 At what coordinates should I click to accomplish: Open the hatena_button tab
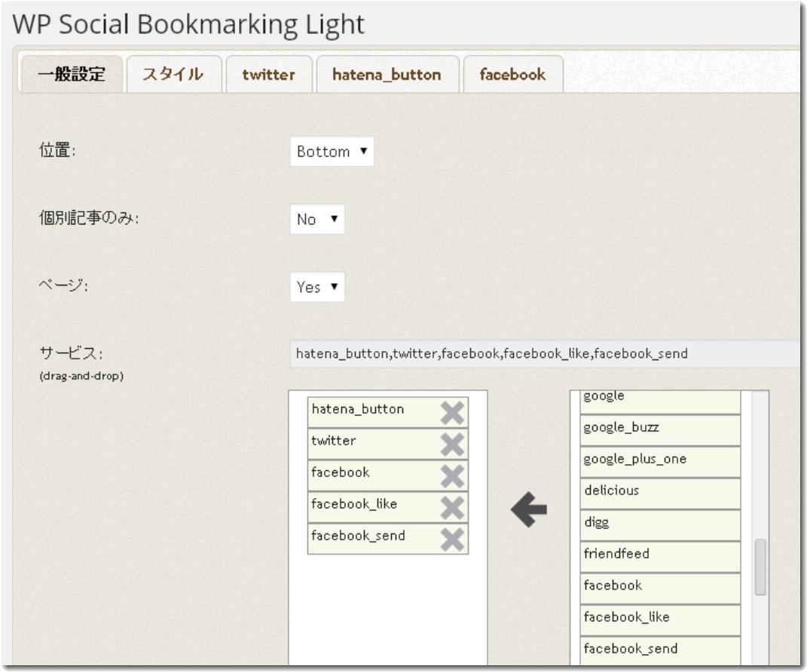[387, 75]
